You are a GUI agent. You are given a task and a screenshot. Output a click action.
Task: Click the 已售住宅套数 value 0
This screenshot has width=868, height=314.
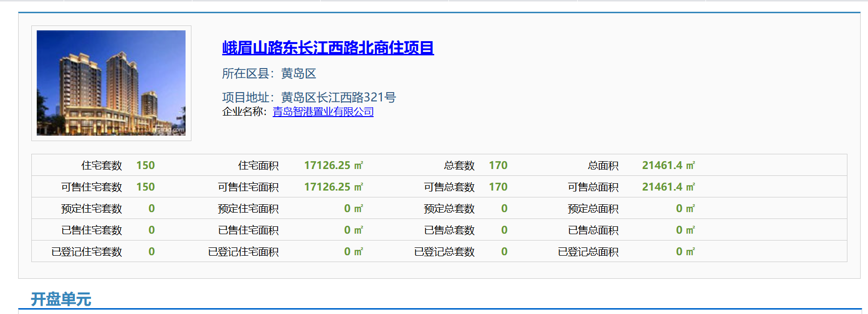coord(152,230)
